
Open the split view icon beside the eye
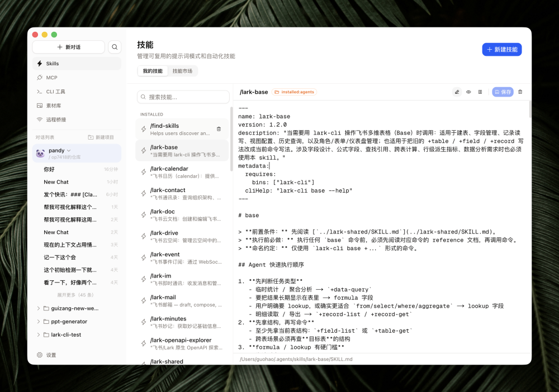(x=480, y=92)
